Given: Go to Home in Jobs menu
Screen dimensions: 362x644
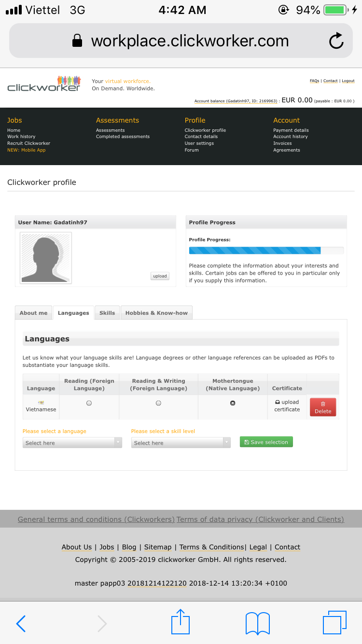Looking at the screenshot, I should point(14,130).
